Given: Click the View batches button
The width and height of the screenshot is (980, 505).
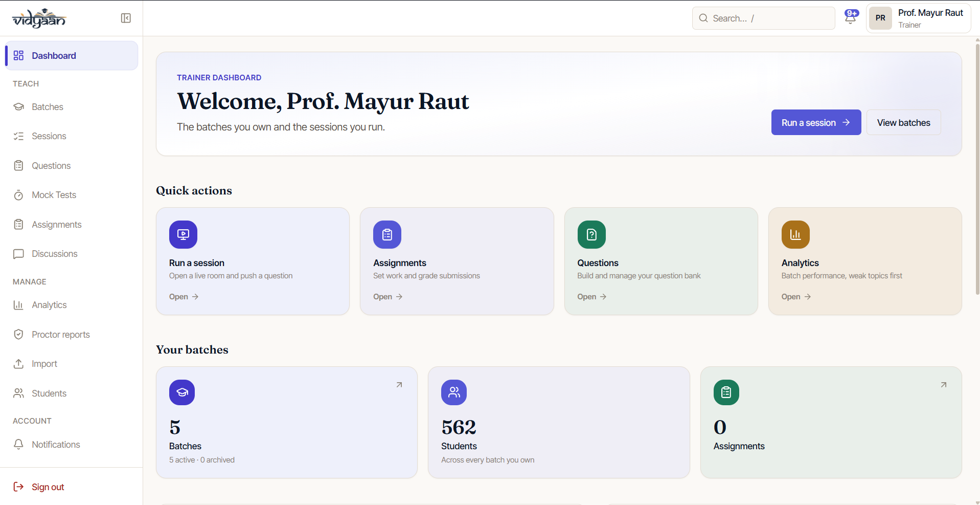Looking at the screenshot, I should coord(903,122).
